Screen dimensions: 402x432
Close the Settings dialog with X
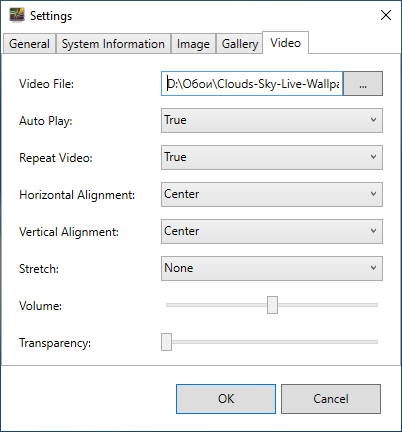[386, 15]
